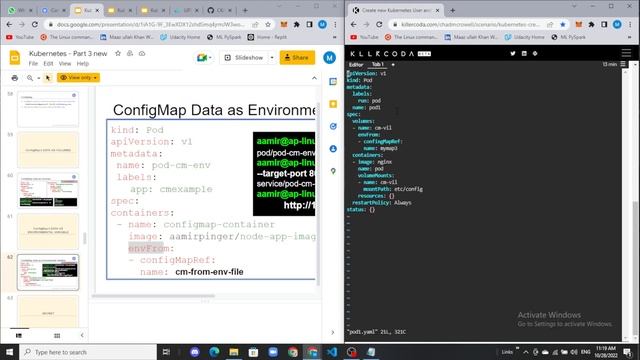This screenshot has width=640, height=360.
Task: Start the Slideshow
Action: [244, 58]
